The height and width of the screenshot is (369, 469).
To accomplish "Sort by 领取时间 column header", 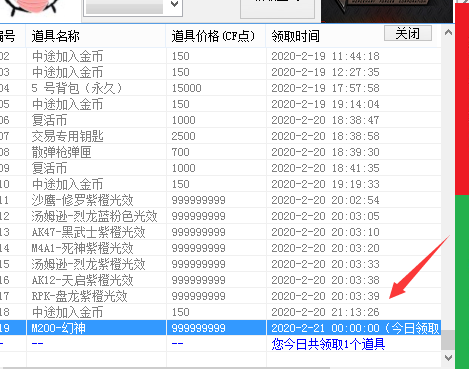I will click(295, 36).
